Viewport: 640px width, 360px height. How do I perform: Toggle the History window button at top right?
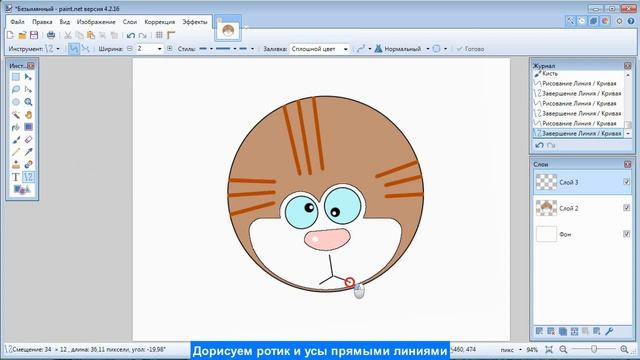582,21
